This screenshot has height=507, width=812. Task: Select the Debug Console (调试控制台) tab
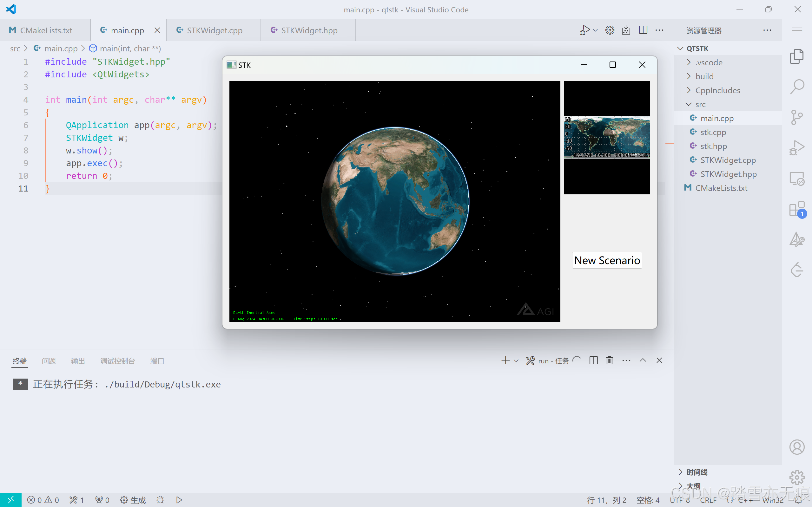tap(117, 361)
